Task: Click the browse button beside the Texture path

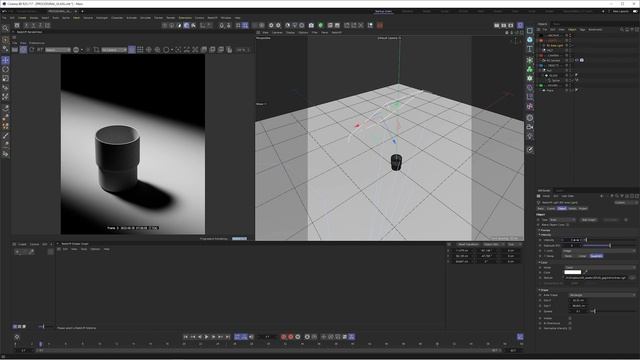Action: tap(632, 278)
